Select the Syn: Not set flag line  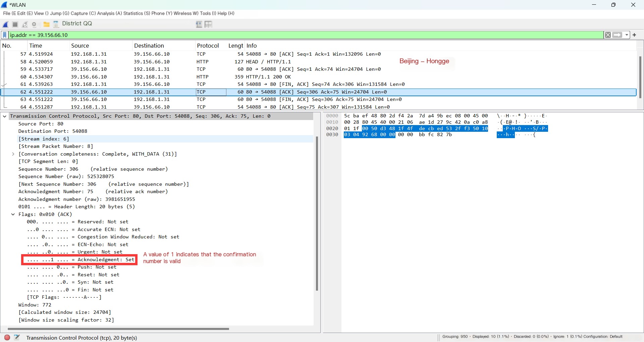[x=70, y=282]
